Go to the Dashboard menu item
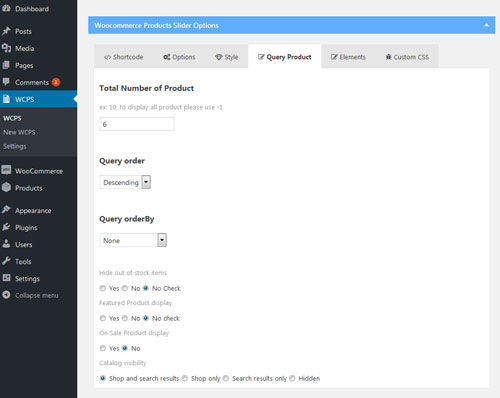Screen dimensions: 500x398 (38, 9)
